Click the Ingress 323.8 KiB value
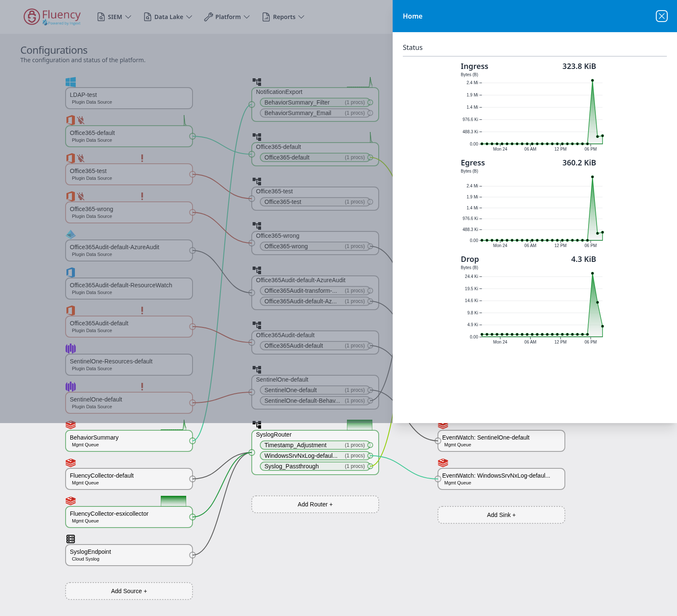 (x=579, y=66)
